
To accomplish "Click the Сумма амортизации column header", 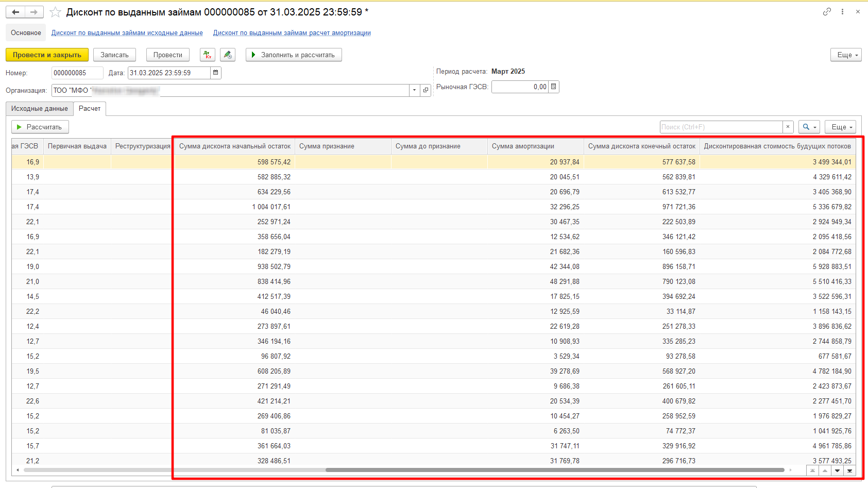I will tap(536, 146).
